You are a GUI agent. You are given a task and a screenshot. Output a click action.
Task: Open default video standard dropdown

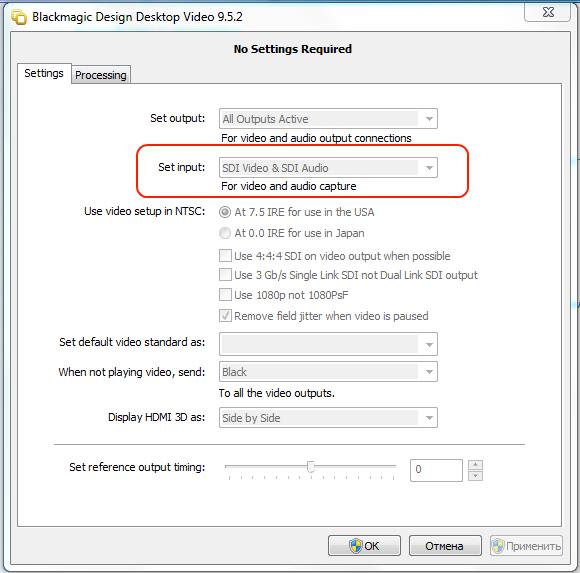tap(328, 344)
